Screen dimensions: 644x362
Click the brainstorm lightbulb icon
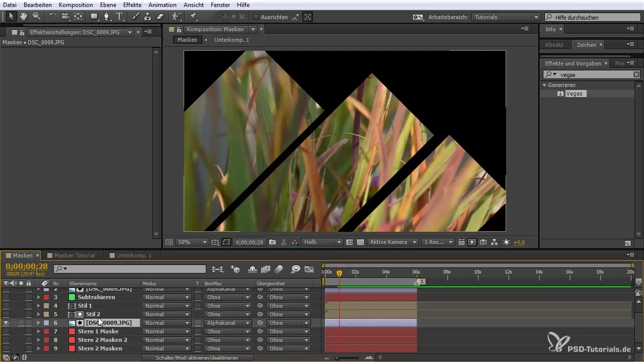pyautogui.click(x=295, y=269)
